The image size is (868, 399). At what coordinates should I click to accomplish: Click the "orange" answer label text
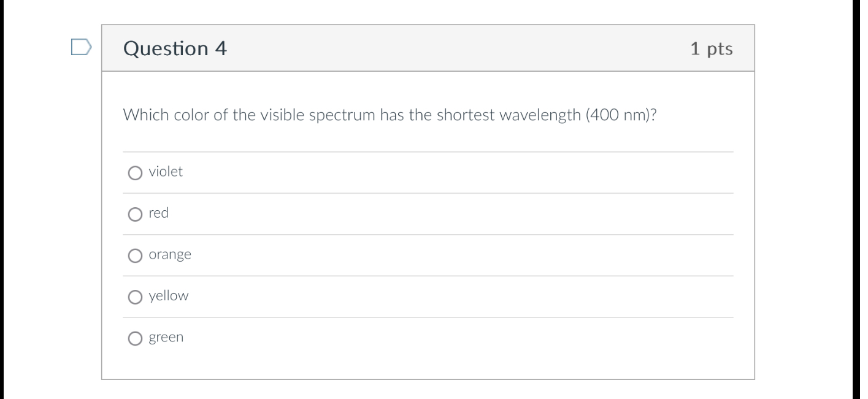pyautogui.click(x=170, y=255)
